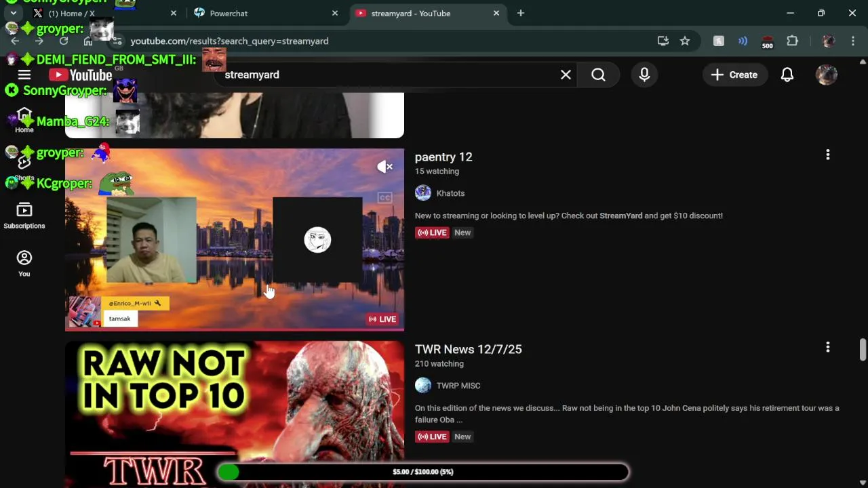Click the grey letter extension icon
The height and width of the screenshot is (488, 868).
pyautogui.click(x=718, y=41)
